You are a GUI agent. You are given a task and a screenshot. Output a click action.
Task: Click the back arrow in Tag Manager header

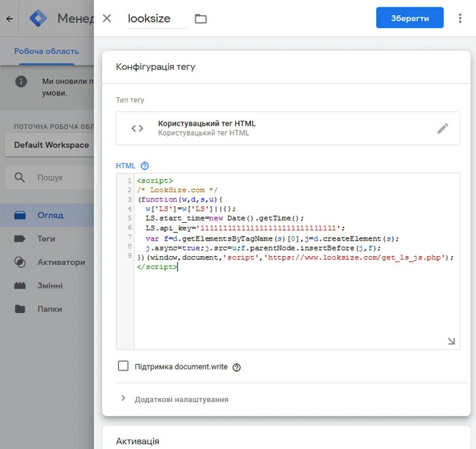pos(10,19)
